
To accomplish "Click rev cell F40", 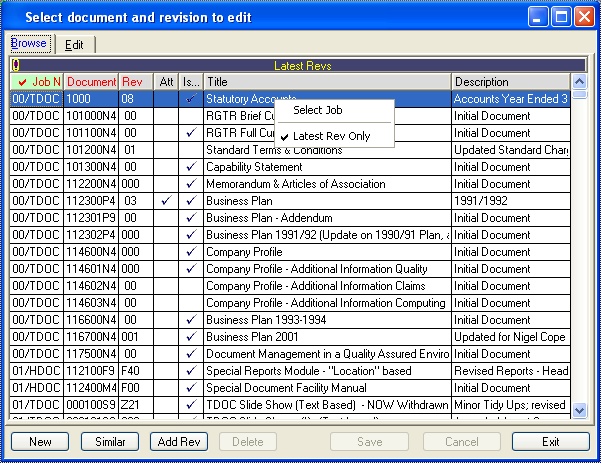I will tap(136, 371).
